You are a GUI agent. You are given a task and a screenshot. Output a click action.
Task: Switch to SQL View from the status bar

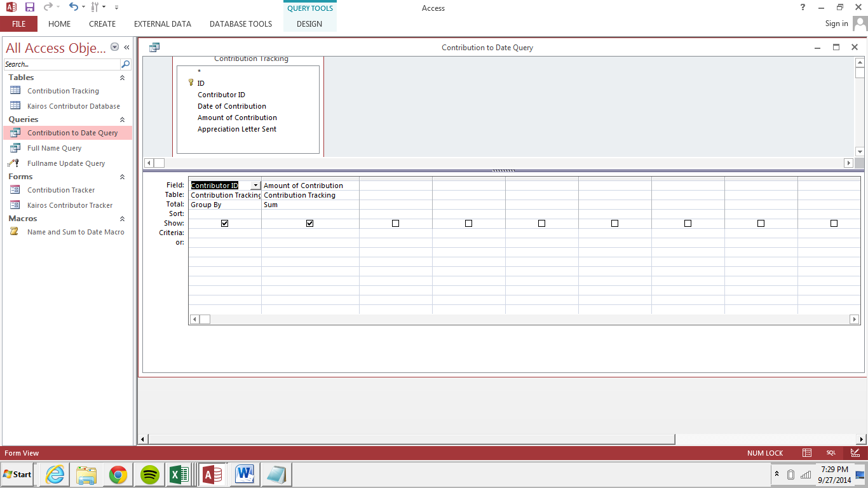[831, 453]
